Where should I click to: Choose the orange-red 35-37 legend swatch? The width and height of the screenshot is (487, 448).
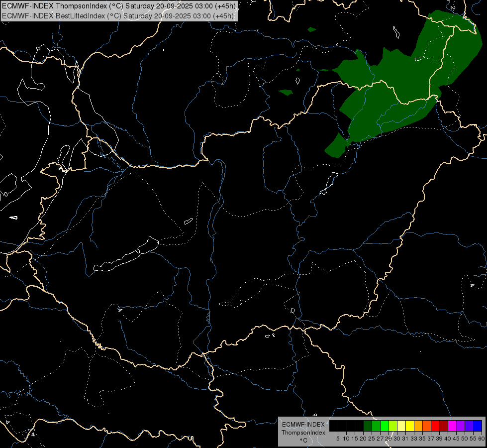click(427, 426)
